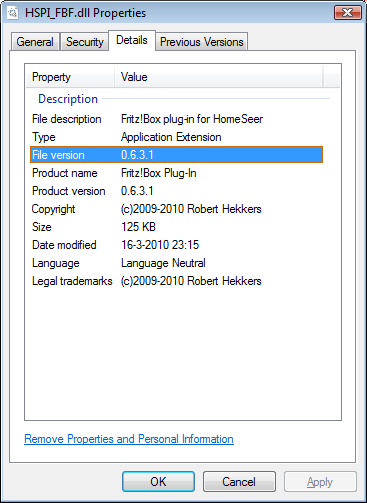Viewport: 367px width, 503px height.
Task: Select the Product name row
Action: click(x=176, y=173)
